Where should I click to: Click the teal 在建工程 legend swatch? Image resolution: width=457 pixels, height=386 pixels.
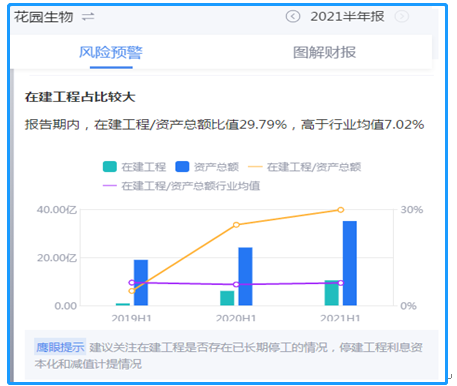[x=110, y=167]
